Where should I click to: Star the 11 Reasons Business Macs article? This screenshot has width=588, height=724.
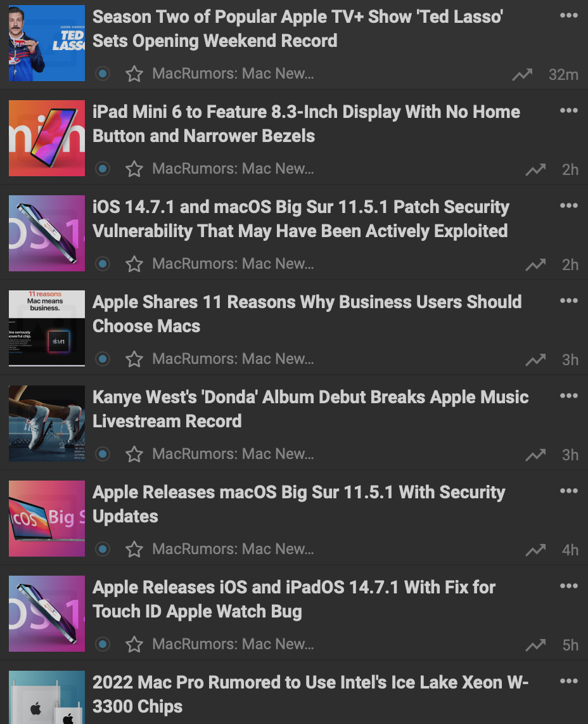click(x=134, y=359)
